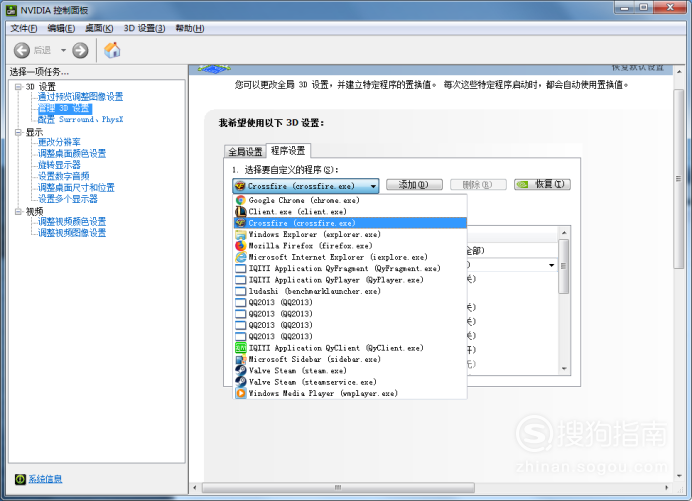Click the settings list scroll-down arrow
The height and width of the screenshot is (501, 692).
point(564,369)
